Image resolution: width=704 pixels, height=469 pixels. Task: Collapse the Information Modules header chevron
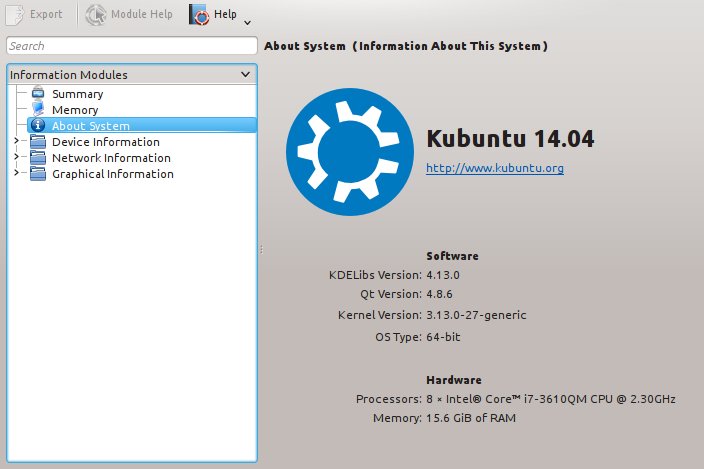tap(246, 74)
